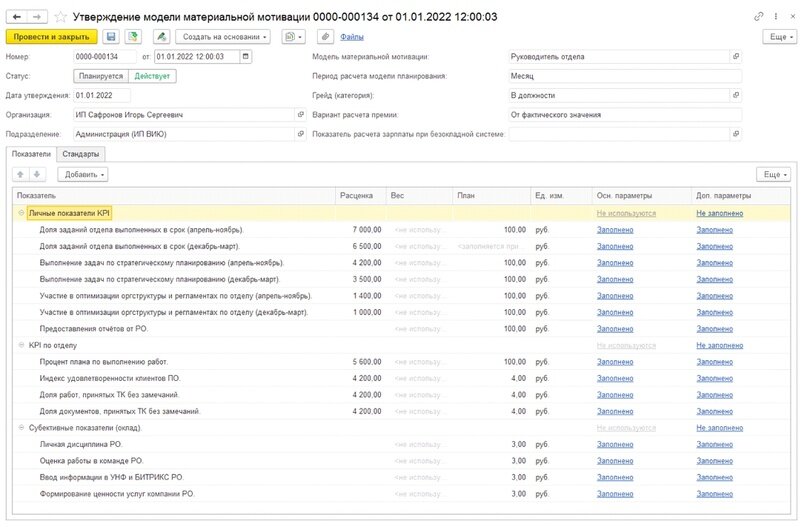Open the Подразделение field's linked record icon
Screen dimensions: 807x527
tap(301, 134)
